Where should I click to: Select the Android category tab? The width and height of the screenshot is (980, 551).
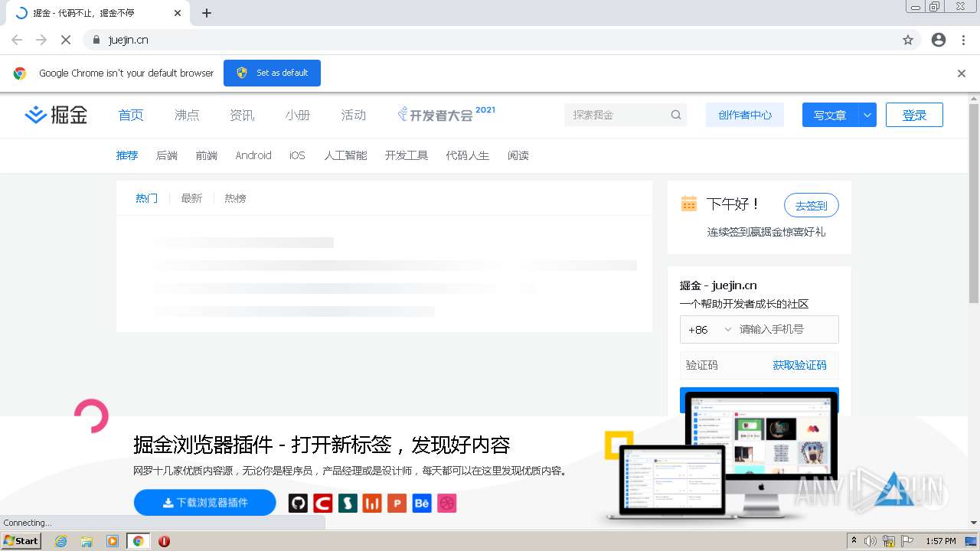(253, 155)
